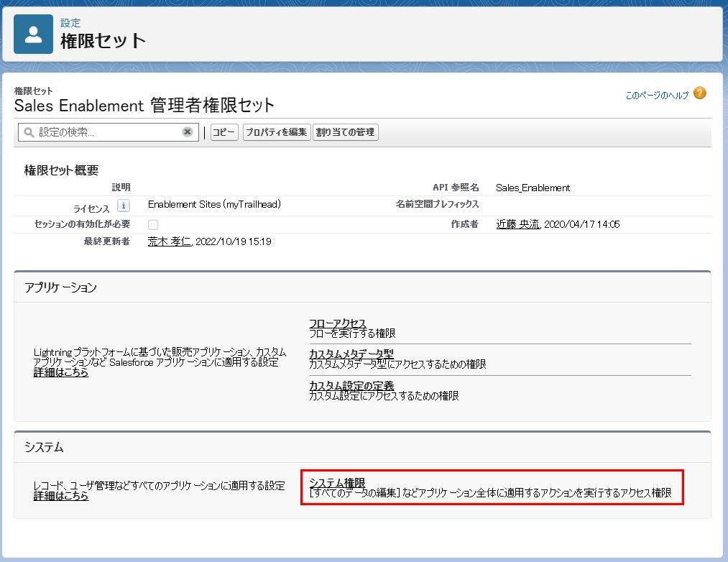Screen dimensions: 728x562
Task: Click the permission set user icon
Action: pyautogui.click(x=34, y=34)
